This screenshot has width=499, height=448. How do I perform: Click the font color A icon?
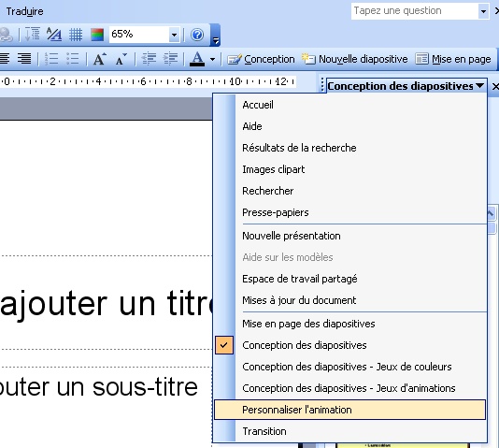(x=197, y=59)
